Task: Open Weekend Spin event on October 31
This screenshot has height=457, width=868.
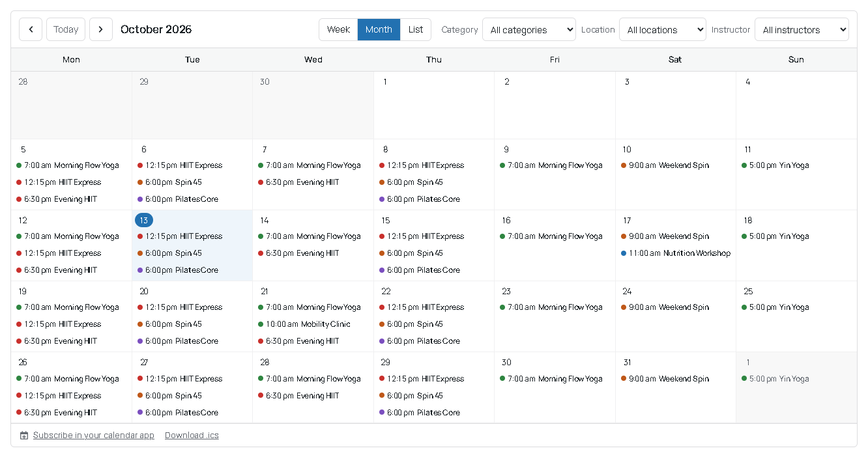Action: click(665, 379)
